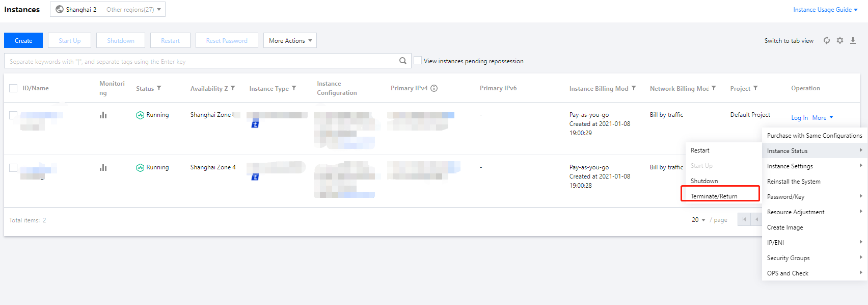
Task: Click the search magnifier icon
Action: pos(403,61)
